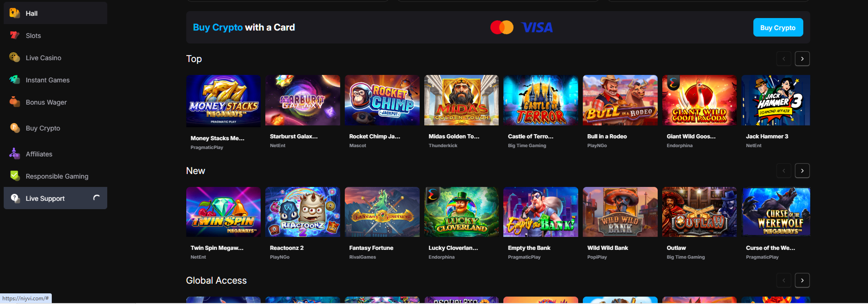868x304 pixels.
Task: Click the Affiliates icon
Action: pyautogui.click(x=15, y=154)
